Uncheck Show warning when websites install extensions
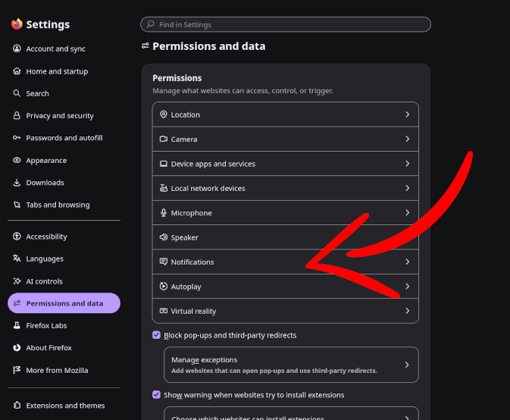The image size is (510, 420). point(156,395)
